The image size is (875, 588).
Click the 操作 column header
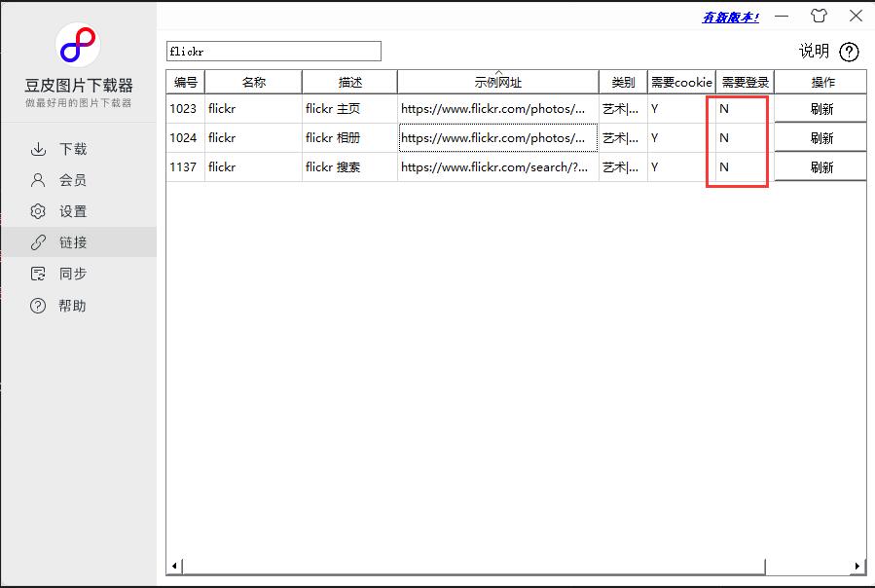820,82
